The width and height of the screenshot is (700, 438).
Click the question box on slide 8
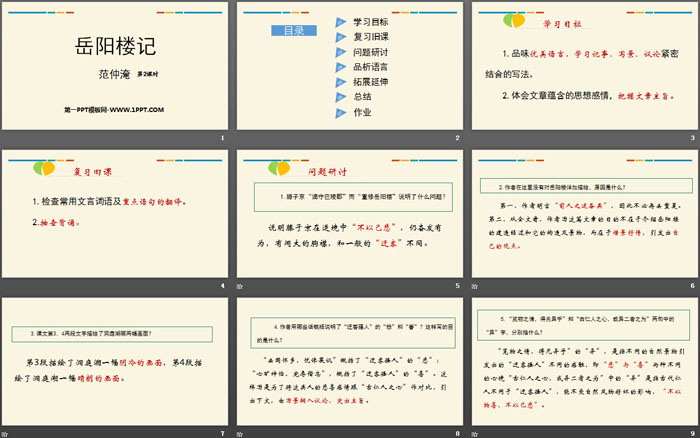(352, 331)
